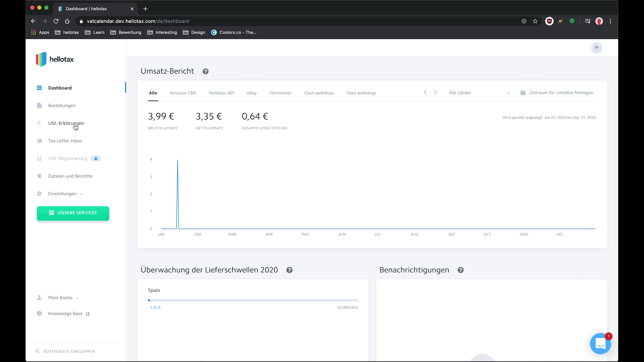Screen dimensions: 644x362
Task: Click the user avatar M
Action: point(596,48)
